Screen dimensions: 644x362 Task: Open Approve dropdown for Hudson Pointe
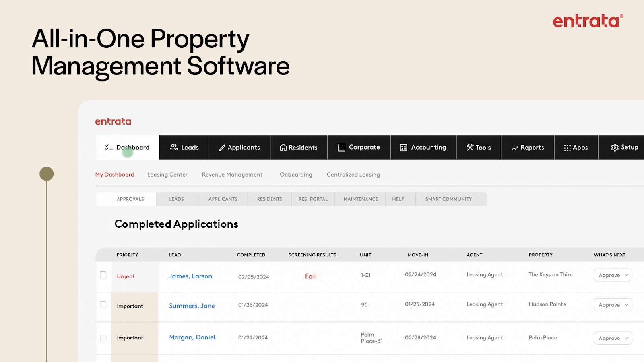point(613,305)
